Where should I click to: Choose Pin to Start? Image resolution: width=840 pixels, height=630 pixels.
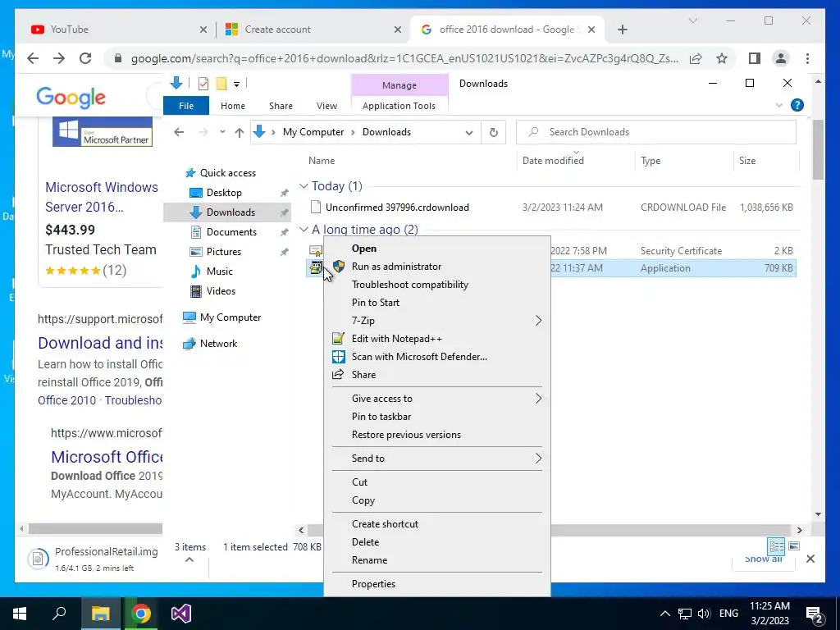(376, 303)
